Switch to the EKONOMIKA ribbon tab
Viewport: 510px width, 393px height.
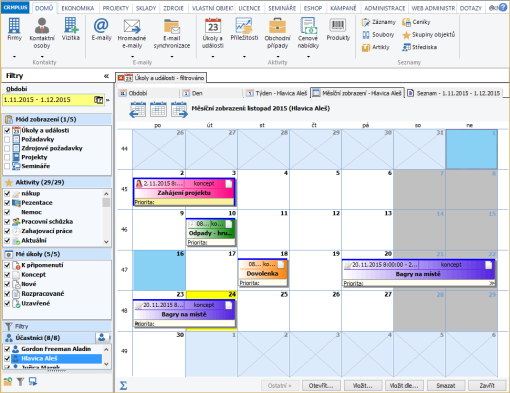(78, 8)
